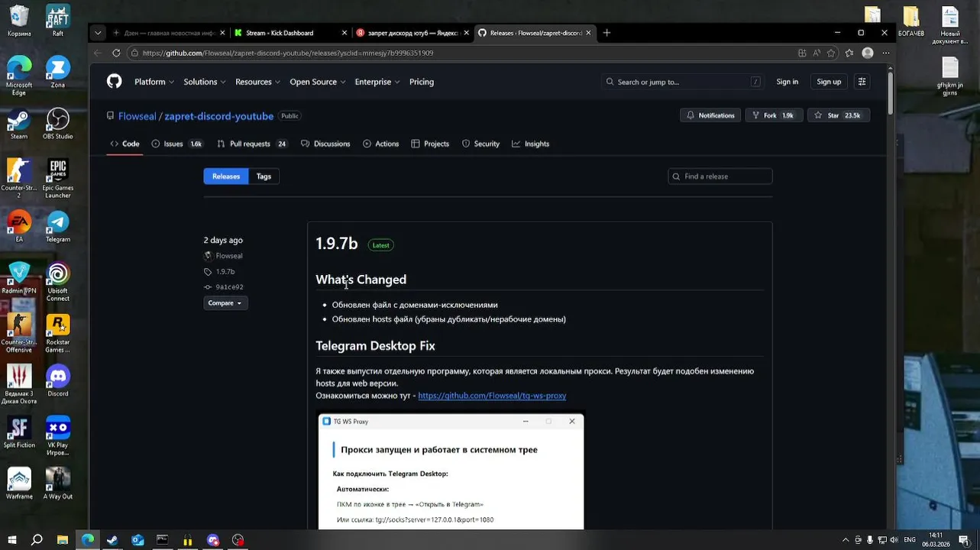The image size is (980, 550).
Task: Select Ubisoft Connect desktop icon
Action: [58, 282]
